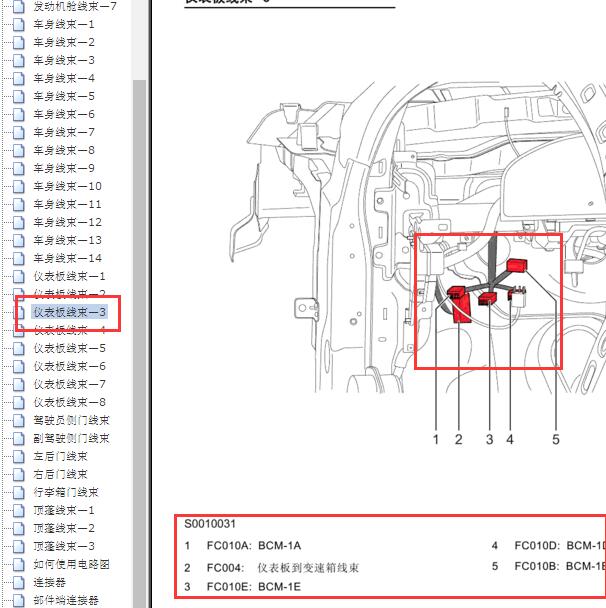Click legend entry FC010E: BCM-1E

[x=254, y=587]
